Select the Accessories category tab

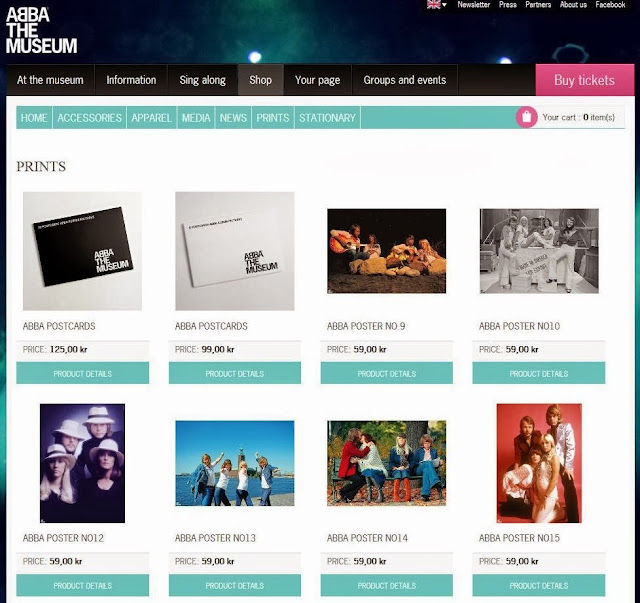[89, 118]
